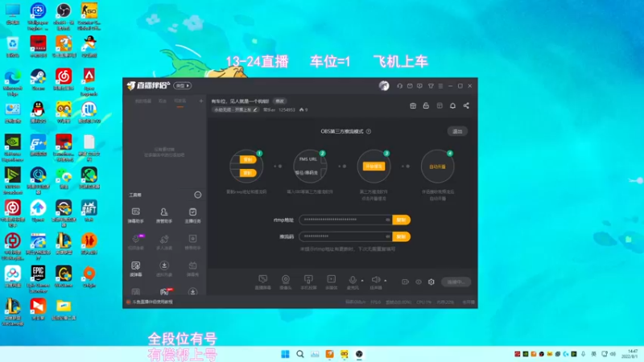The height and width of the screenshot is (362, 644).
Task: Click the 退出 exit button
Action: pos(457,131)
